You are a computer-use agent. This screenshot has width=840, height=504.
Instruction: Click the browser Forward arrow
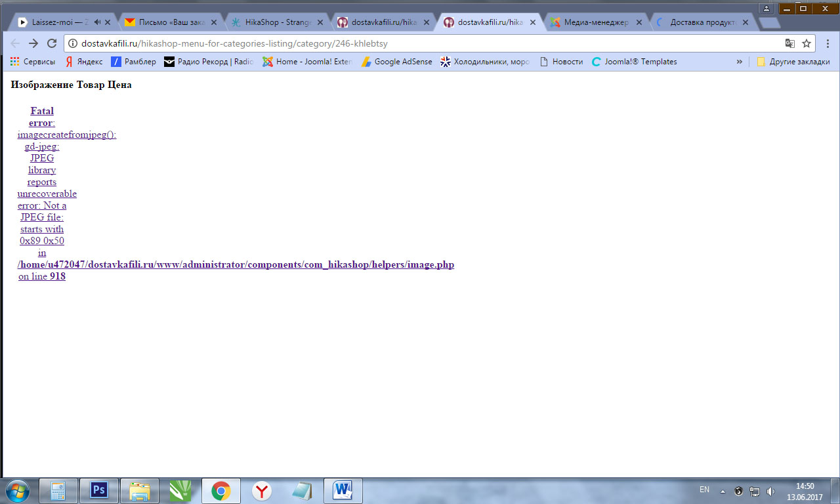[x=33, y=43]
